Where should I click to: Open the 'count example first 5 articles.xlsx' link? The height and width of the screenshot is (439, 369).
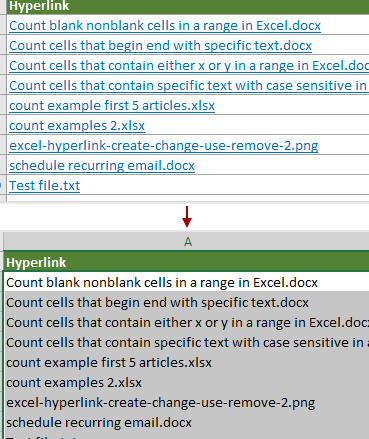coord(112,106)
